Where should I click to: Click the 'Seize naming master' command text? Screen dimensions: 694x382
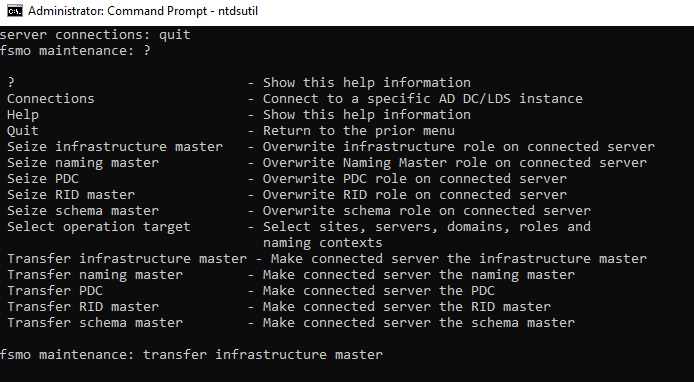point(83,163)
